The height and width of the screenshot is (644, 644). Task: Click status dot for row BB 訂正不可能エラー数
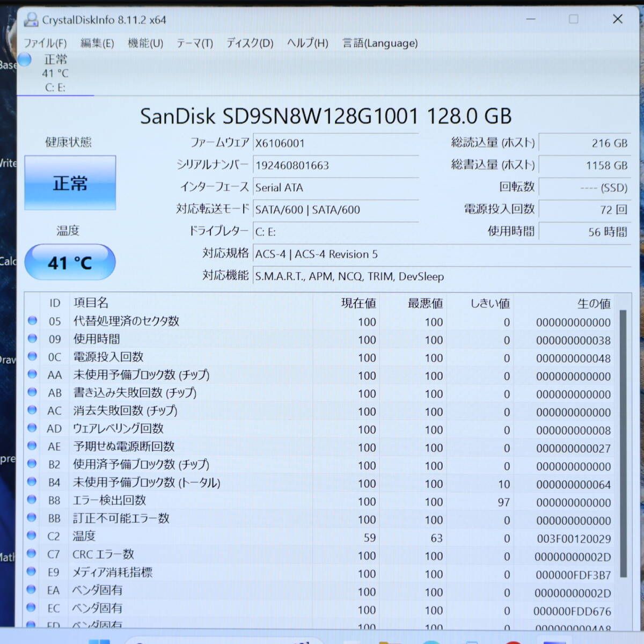coord(32,518)
